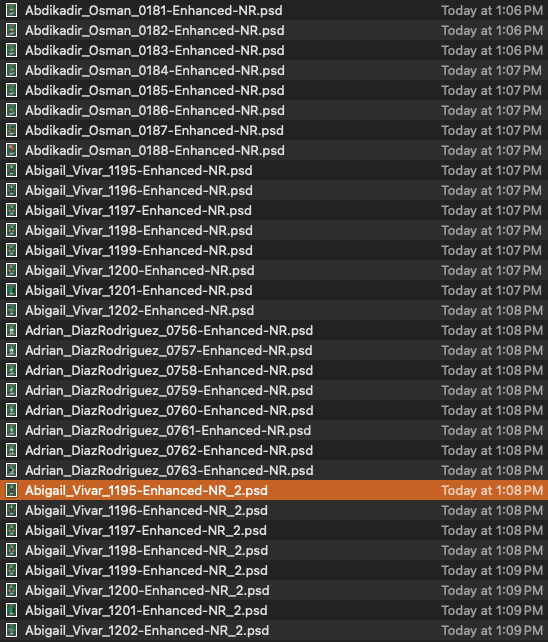548x642 pixels.
Task: Select Abigail_Vivar_1199-Enhanced-NR_2.psd file
Action: click(274, 570)
